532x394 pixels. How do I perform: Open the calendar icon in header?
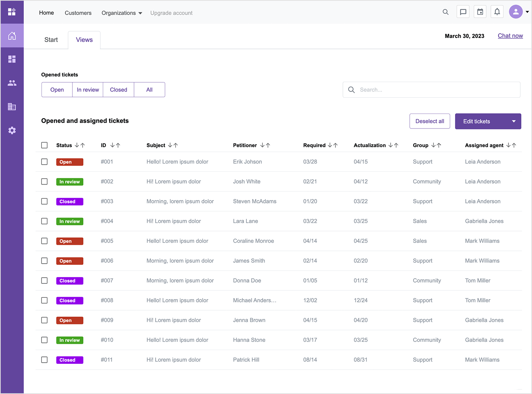tap(480, 12)
